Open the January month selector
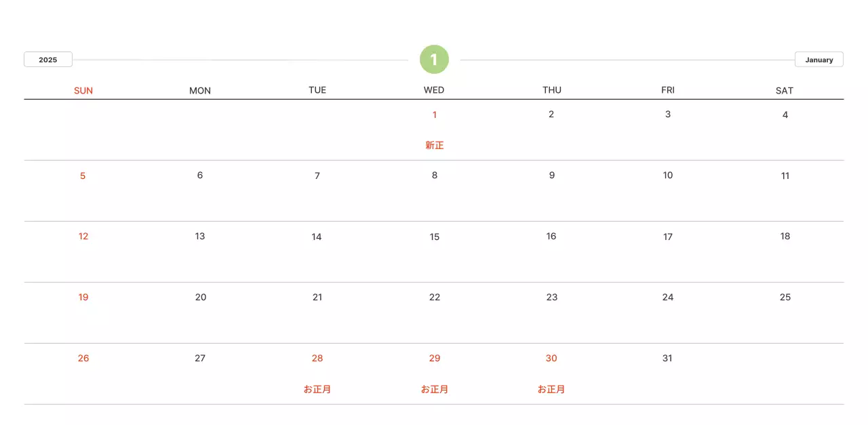This screenshot has width=868, height=425. [x=818, y=60]
